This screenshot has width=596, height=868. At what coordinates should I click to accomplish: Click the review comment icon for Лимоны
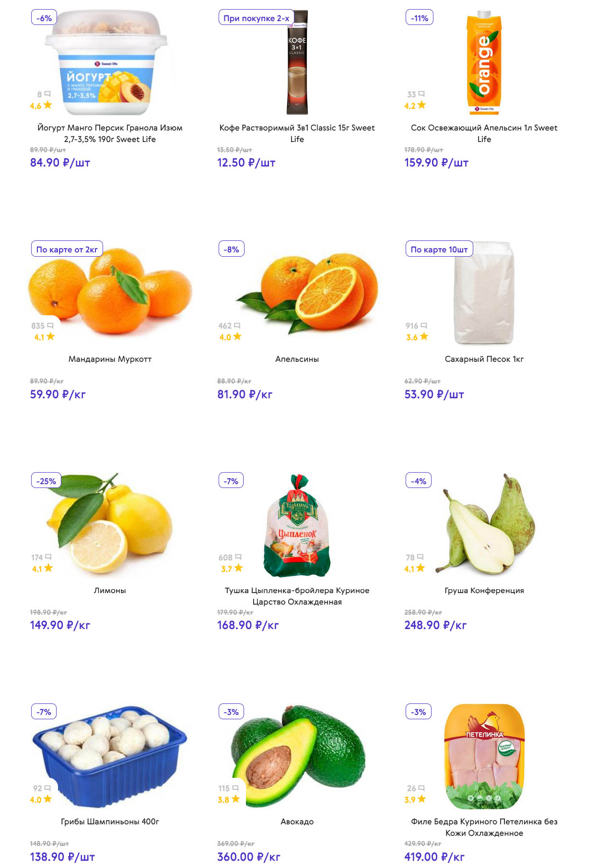[x=48, y=557]
